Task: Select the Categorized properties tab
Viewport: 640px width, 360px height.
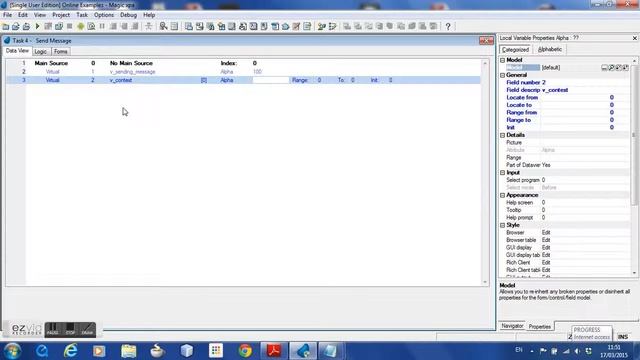Action: click(x=515, y=49)
